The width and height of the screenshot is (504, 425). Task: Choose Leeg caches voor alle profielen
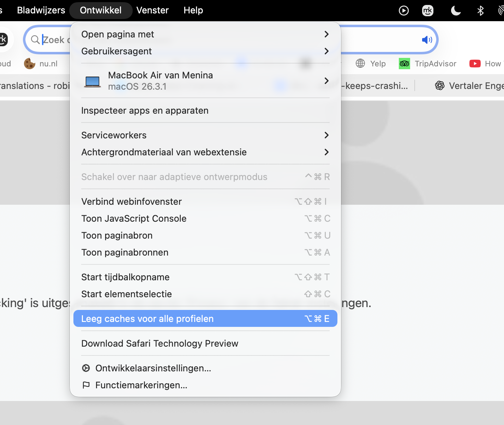[148, 318]
